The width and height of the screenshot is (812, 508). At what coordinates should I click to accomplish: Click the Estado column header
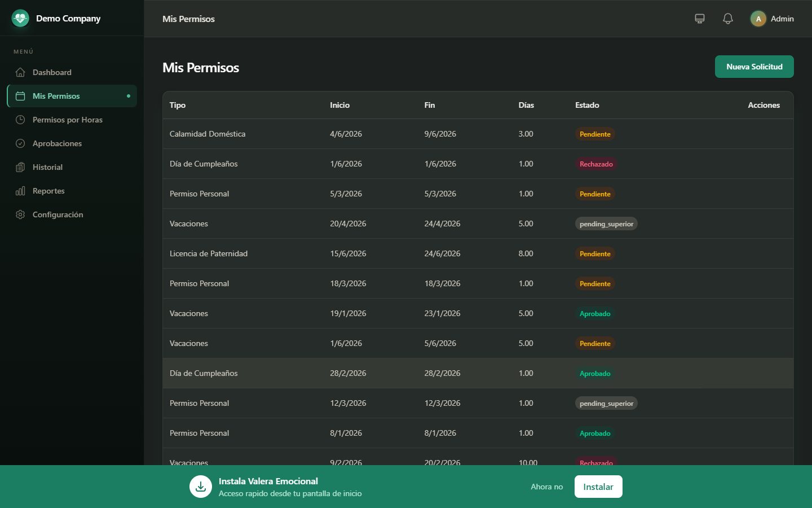(x=587, y=105)
